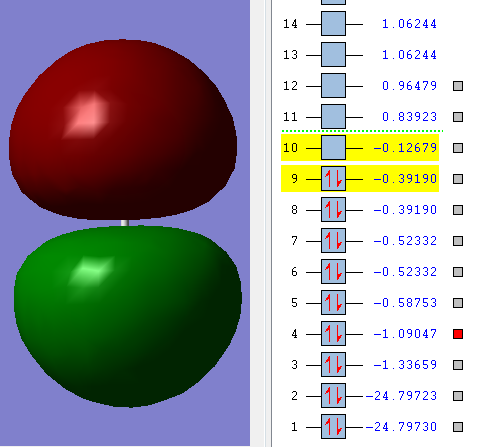478x447 pixels.
Task: Toggle the gray surface marker for orbital 1
Action: 458,427
